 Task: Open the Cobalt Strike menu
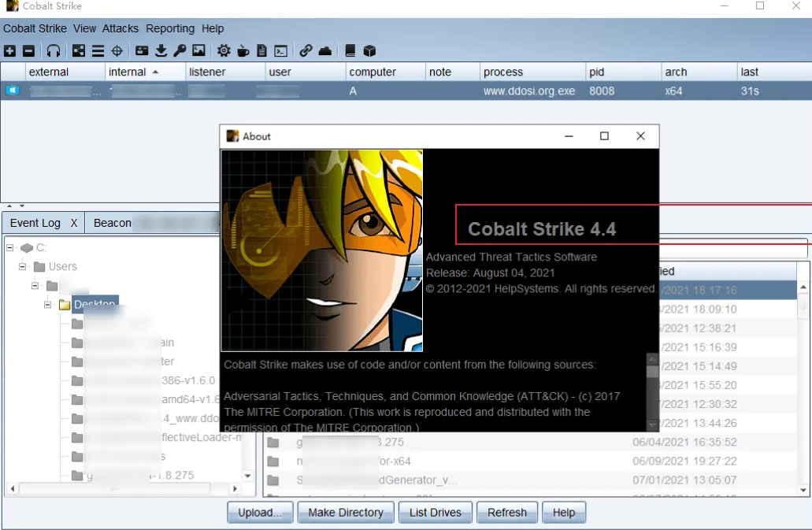point(35,28)
